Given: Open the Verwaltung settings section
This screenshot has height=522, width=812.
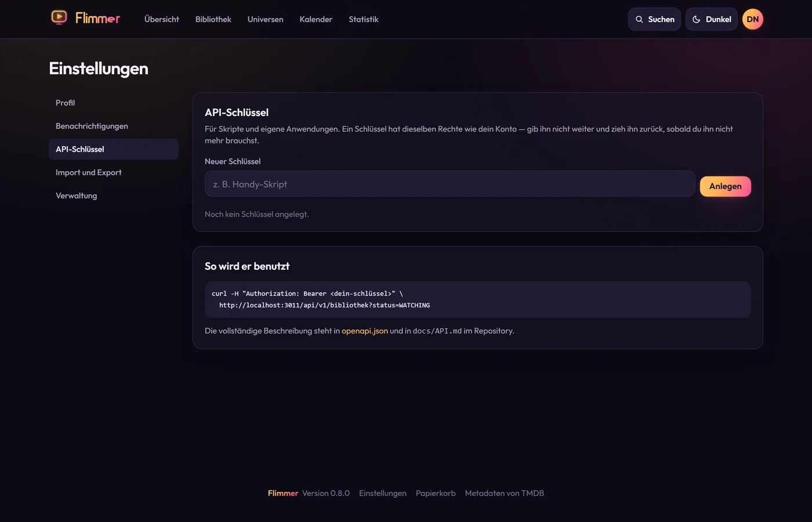Looking at the screenshot, I should [x=114, y=195].
